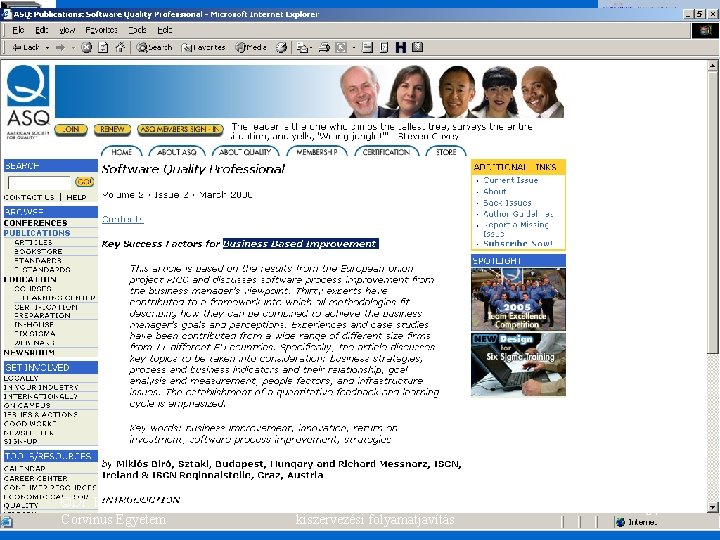Select the Certification navigation tab
The image size is (720, 540).
[386, 152]
